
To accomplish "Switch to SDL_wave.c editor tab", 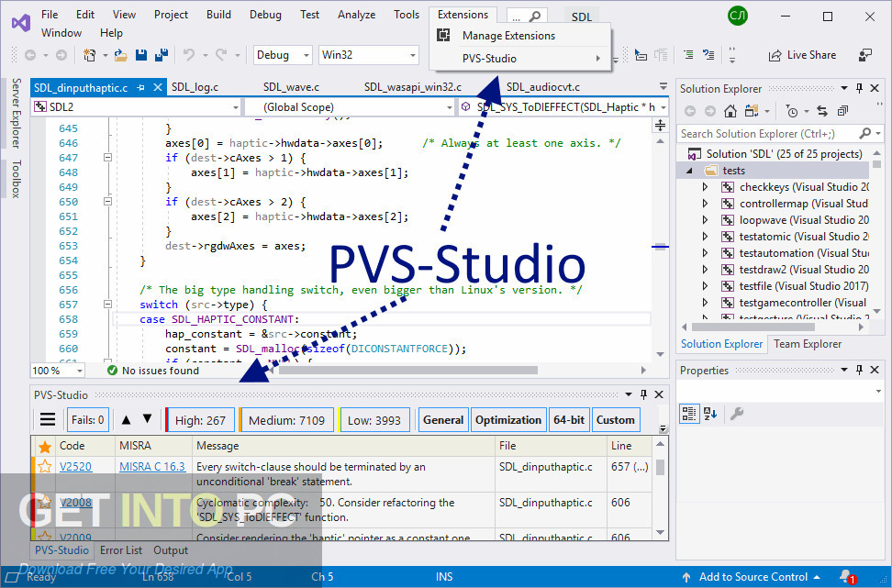I will pos(291,87).
